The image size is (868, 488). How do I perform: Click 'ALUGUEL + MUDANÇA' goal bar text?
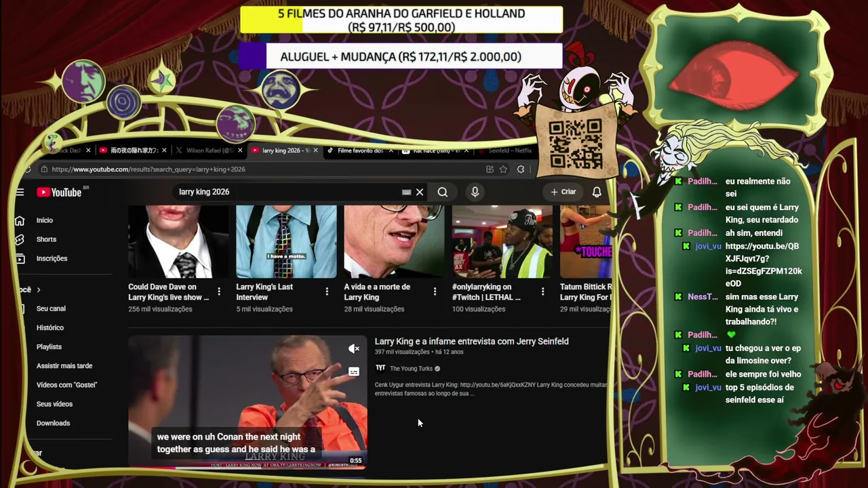[x=401, y=57]
